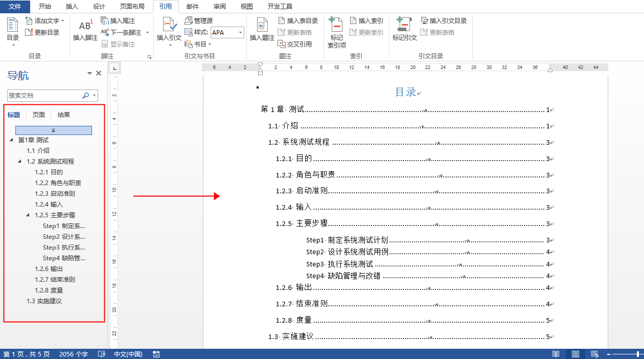Expand the 下一条脚注 dropdown arrow
Screen dimensions: 644x359
click(x=147, y=33)
